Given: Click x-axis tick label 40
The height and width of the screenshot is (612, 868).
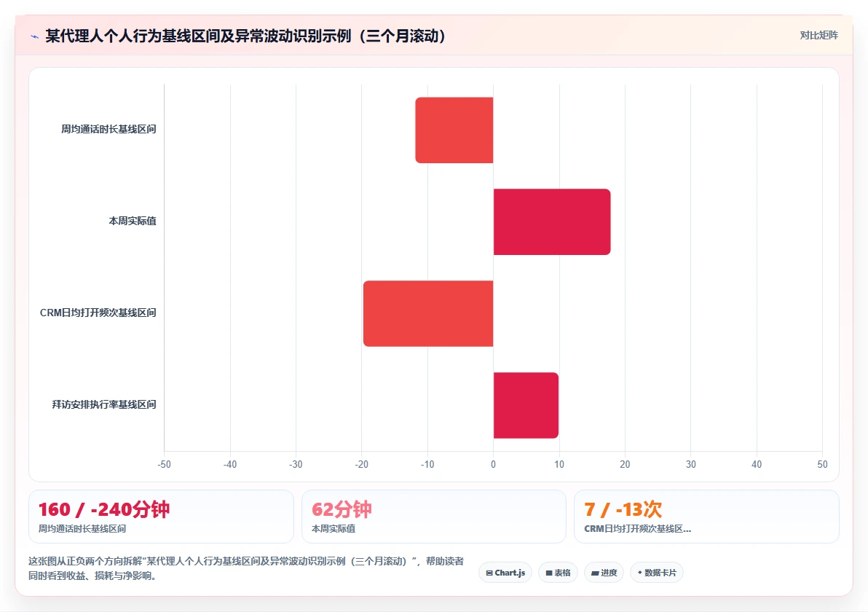Looking at the screenshot, I should pyautogui.click(x=757, y=464).
